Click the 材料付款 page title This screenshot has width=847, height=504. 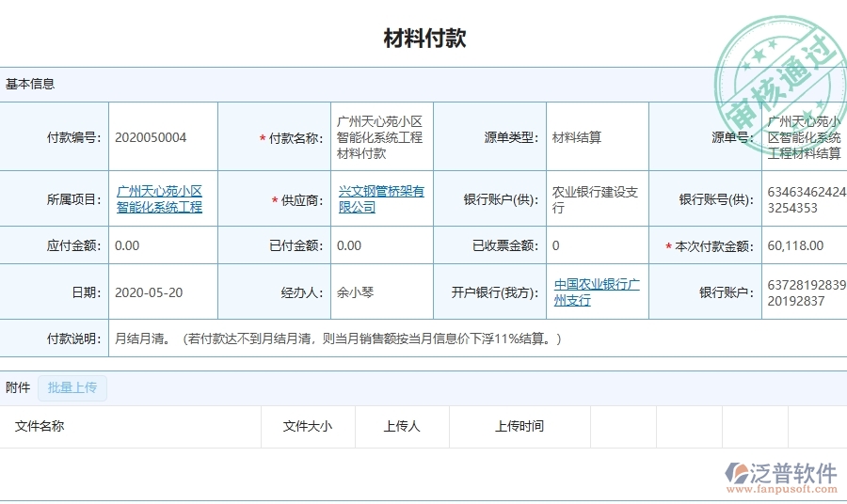424,39
